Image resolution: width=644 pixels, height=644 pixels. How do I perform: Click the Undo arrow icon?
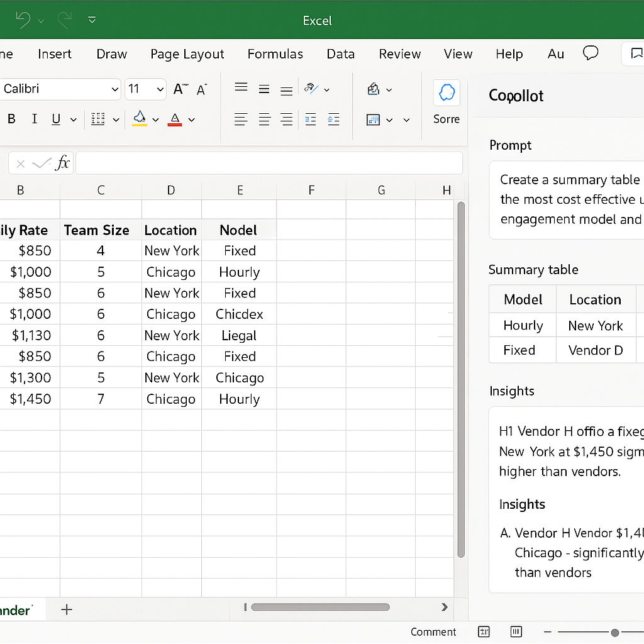[23, 19]
